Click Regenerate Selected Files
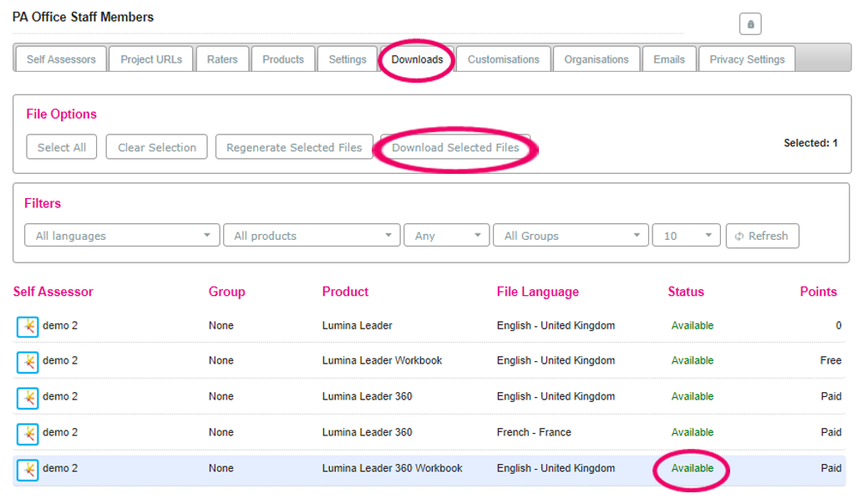The image size is (868, 499). tap(294, 147)
